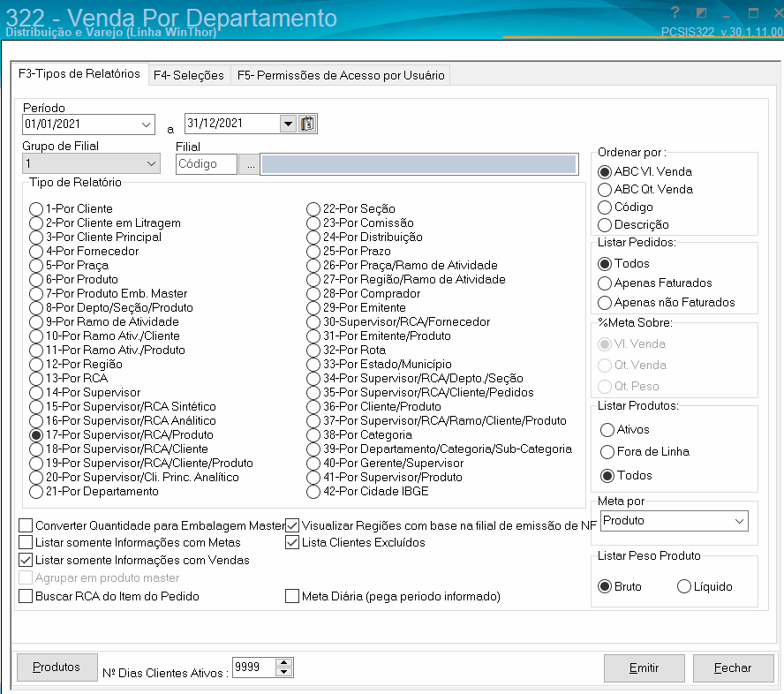Decrease Nº Dias Clientes Ativos with down arrow
784x694 pixels.
[x=284, y=672]
